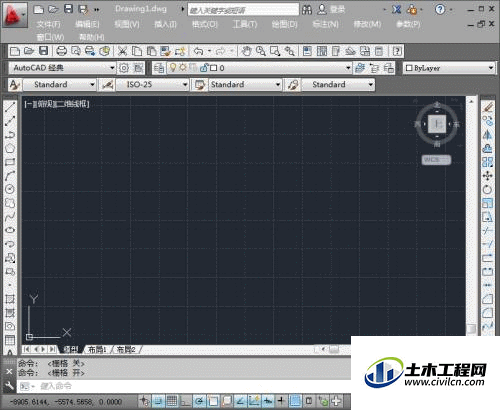The image size is (500, 410).
Task: Toggle Object Snap in status bar
Action: [213, 400]
